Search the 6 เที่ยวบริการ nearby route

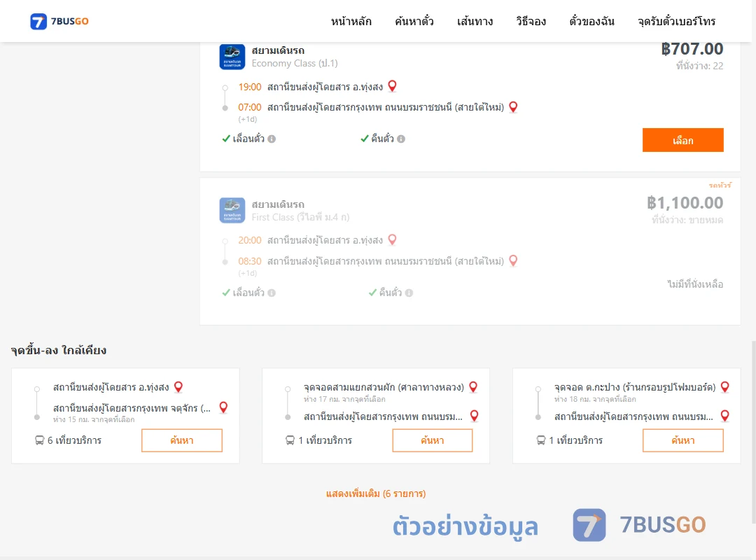pyautogui.click(x=182, y=440)
